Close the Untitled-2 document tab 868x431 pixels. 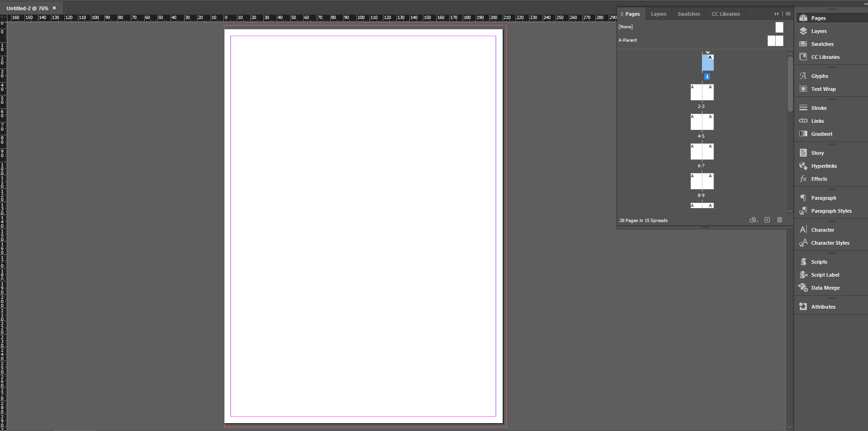point(54,8)
